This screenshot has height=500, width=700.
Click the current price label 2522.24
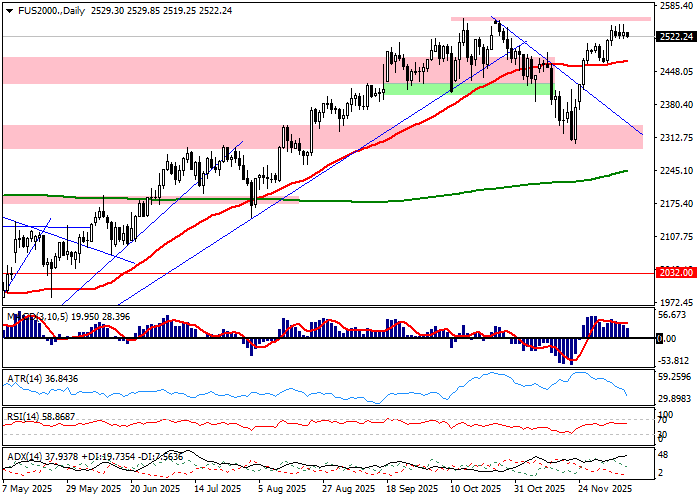coord(676,37)
